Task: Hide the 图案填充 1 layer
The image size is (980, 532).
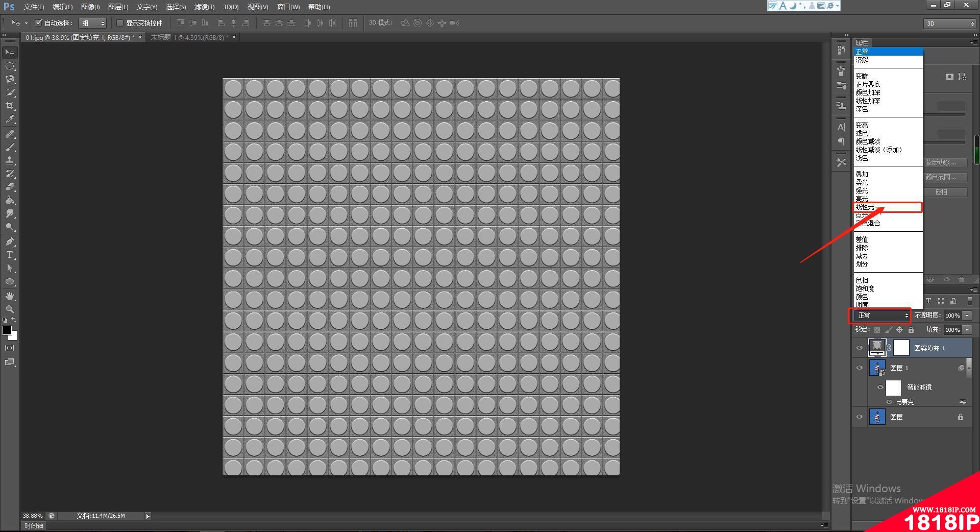Action: pyautogui.click(x=860, y=348)
